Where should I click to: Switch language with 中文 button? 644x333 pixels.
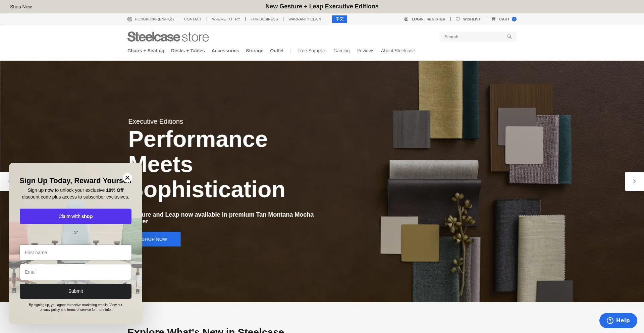tap(339, 19)
